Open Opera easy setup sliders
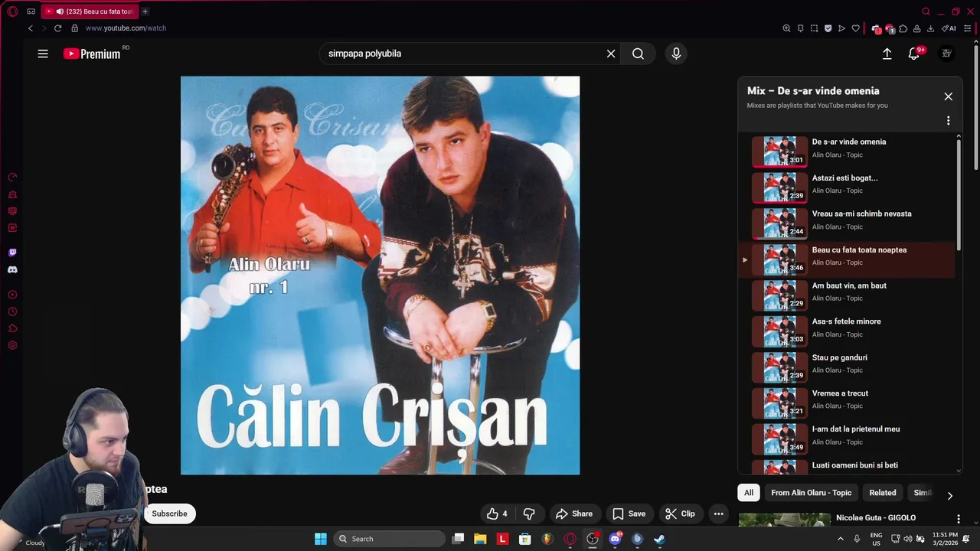980x551 pixels. [967, 28]
